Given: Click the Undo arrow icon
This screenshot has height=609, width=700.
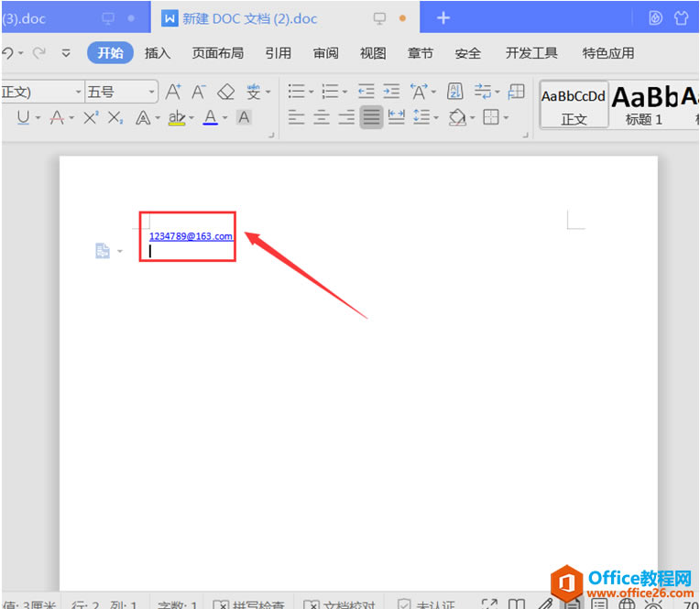Looking at the screenshot, I should click(x=7, y=53).
